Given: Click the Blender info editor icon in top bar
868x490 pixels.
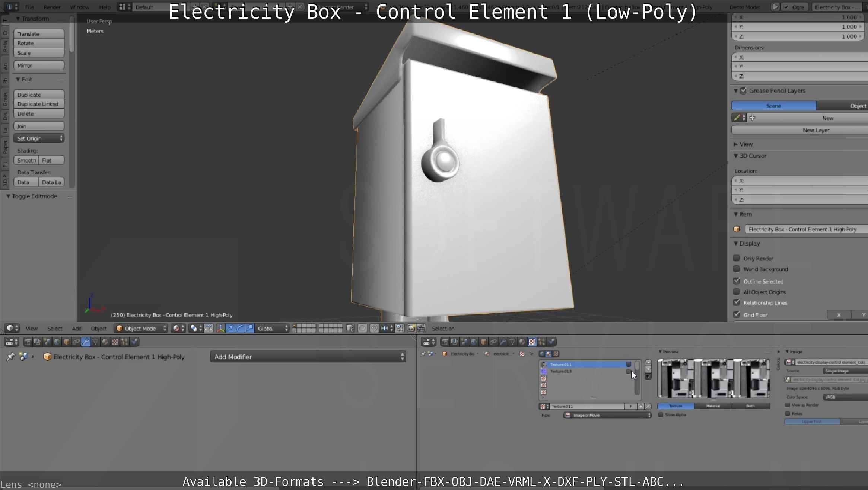Looking at the screenshot, I should 12,7.
